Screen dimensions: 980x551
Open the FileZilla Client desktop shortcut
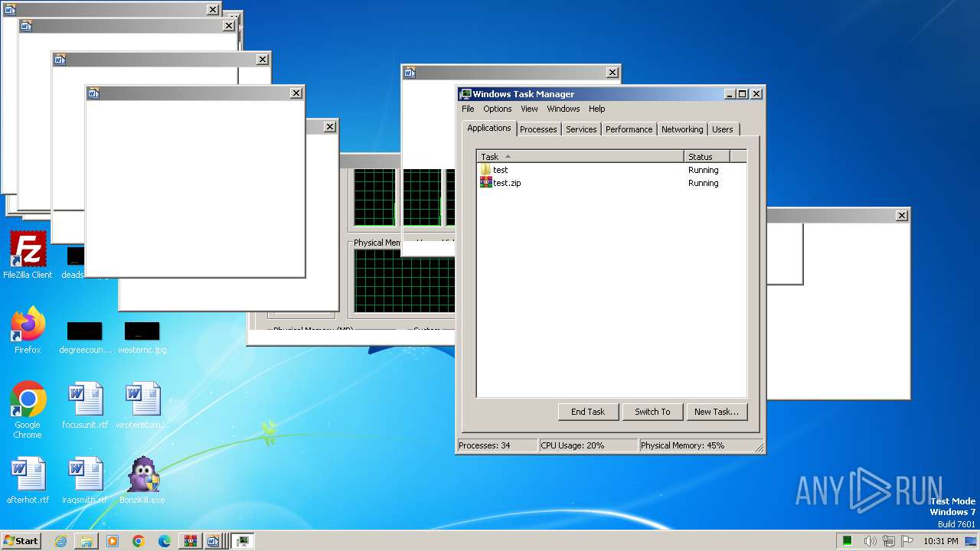click(28, 256)
